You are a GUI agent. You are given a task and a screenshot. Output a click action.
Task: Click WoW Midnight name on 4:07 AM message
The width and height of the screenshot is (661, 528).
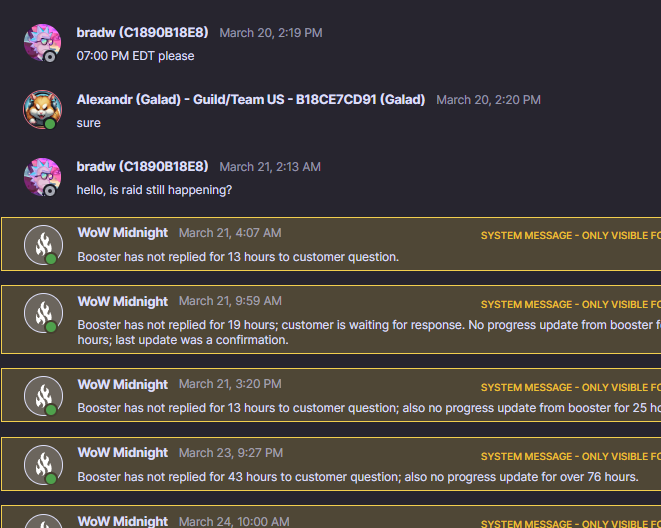pyautogui.click(x=123, y=233)
